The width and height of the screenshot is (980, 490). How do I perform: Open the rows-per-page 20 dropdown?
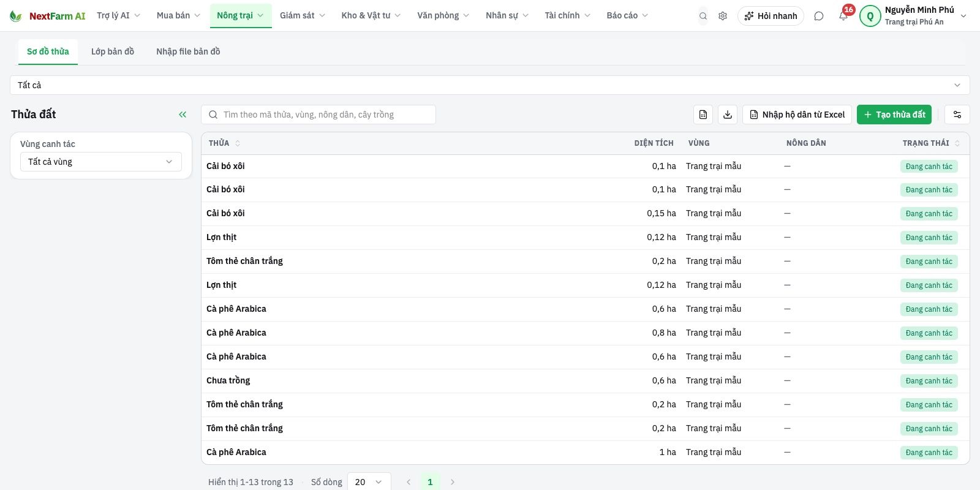coord(369,482)
